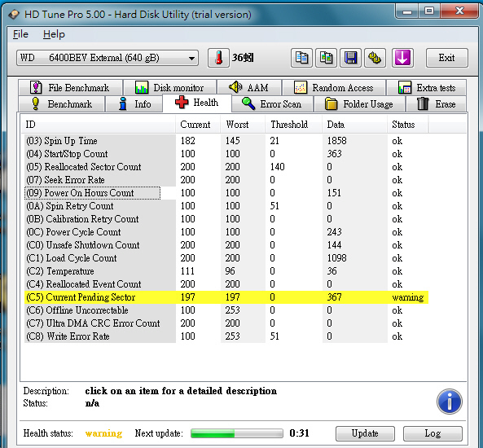This screenshot has width=483, height=448.
Task: Select the (07) Seek Error Rate row
Action: tap(226, 180)
